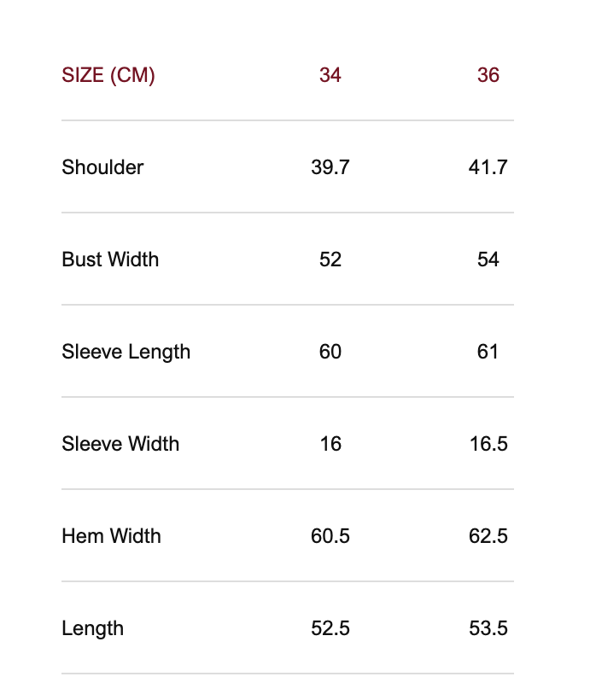Click the SIZE (CM) header label
This screenshot has height=700, width=596.
click(x=108, y=75)
